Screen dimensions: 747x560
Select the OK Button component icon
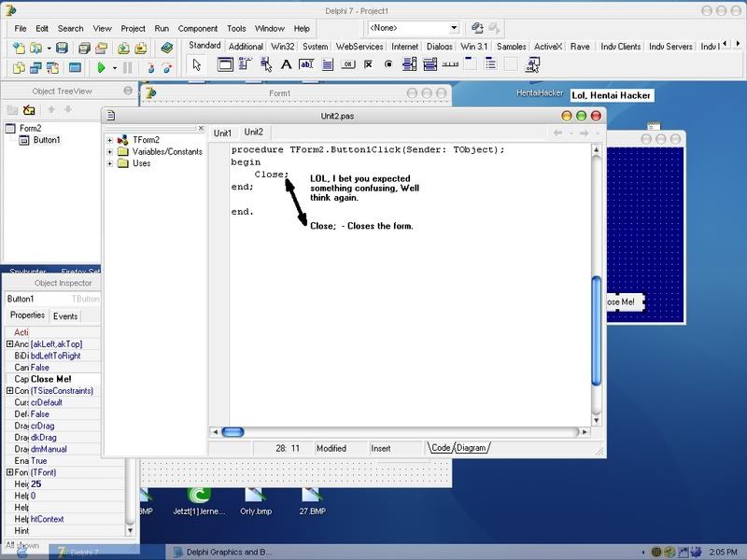pyautogui.click(x=348, y=64)
